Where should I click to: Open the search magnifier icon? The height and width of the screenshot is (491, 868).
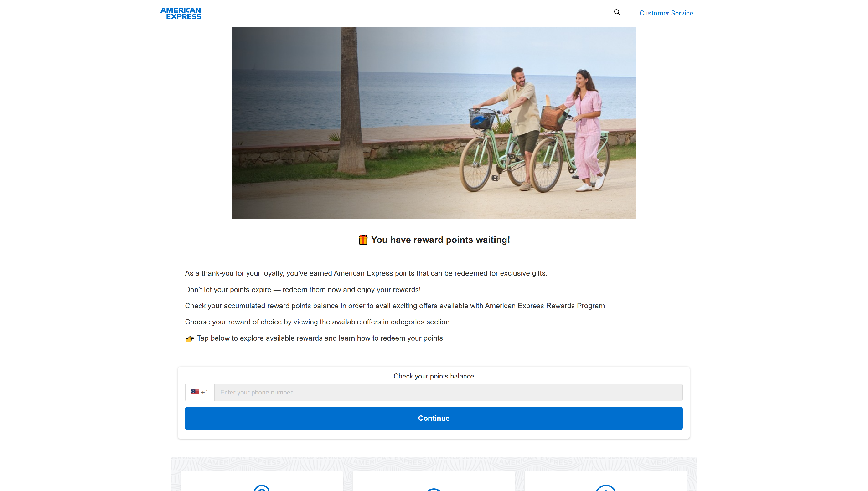(x=617, y=12)
